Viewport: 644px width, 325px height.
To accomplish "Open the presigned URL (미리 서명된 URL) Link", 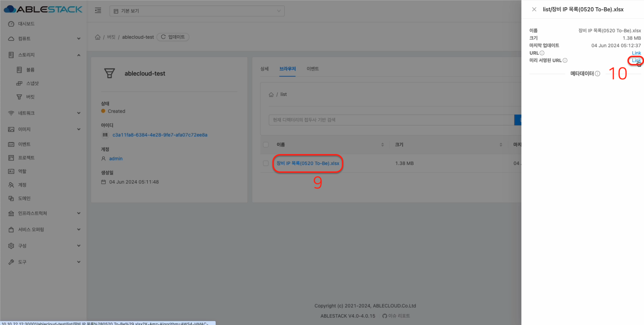I will (x=636, y=61).
